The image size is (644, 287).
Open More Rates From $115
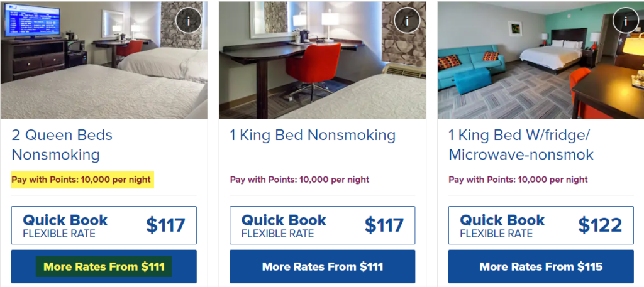click(x=541, y=266)
